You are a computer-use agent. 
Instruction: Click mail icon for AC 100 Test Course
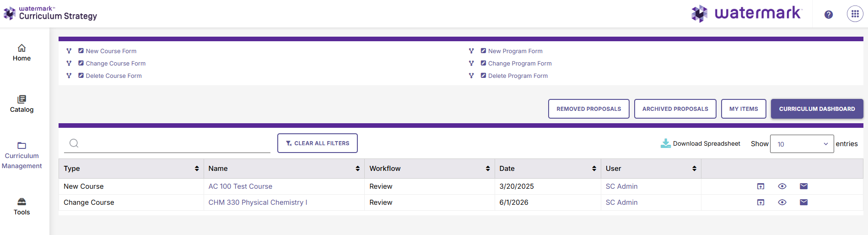click(x=803, y=186)
